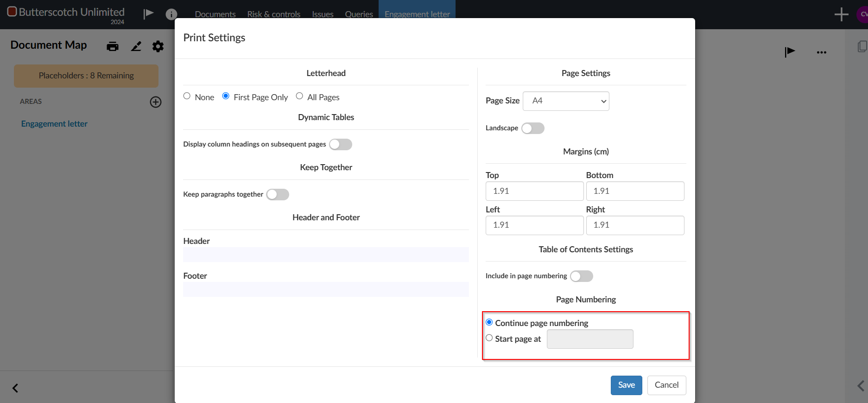Select First Page Only letterhead option
This screenshot has width=868, height=403.
226,96
